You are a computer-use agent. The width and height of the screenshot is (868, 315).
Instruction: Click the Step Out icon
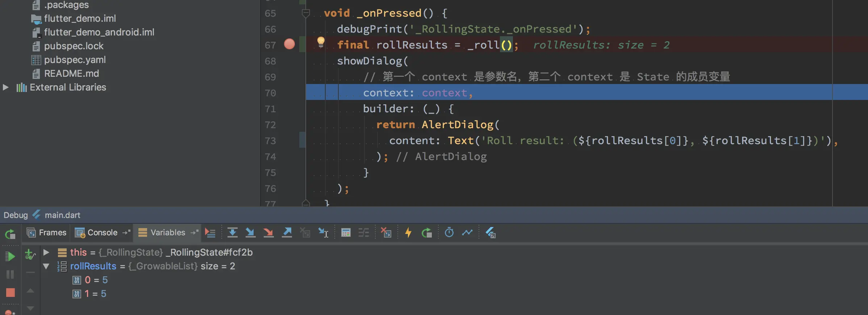[x=287, y=232]
